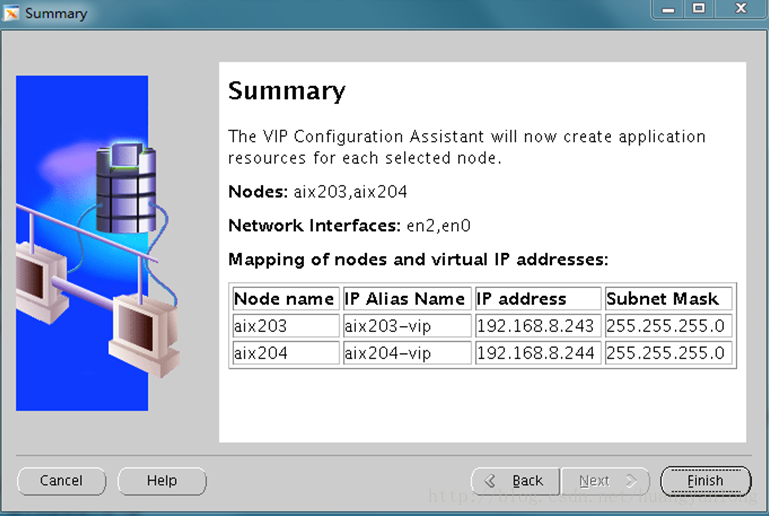The image size is (769, 516).
Task: Click node name cell aix204
Action: [285, 353]
